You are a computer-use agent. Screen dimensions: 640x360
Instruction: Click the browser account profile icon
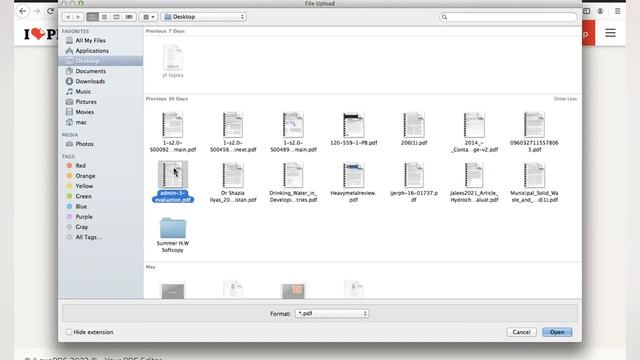pos(600,11)
